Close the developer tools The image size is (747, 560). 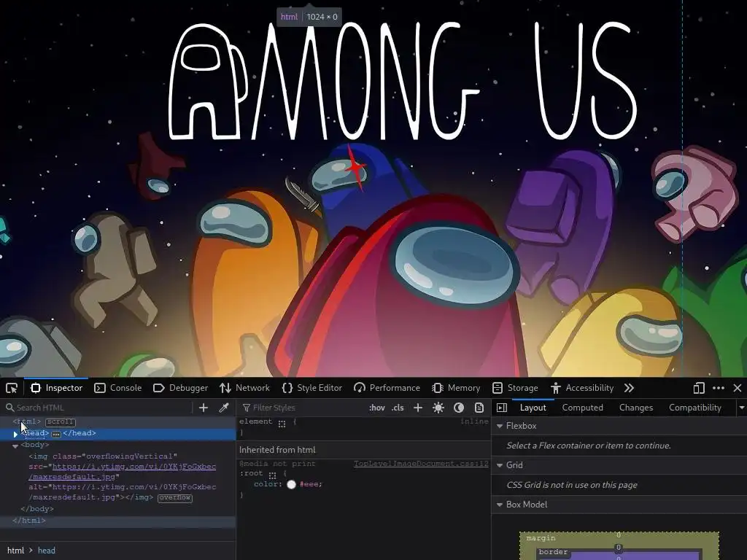tap(738, 388)
